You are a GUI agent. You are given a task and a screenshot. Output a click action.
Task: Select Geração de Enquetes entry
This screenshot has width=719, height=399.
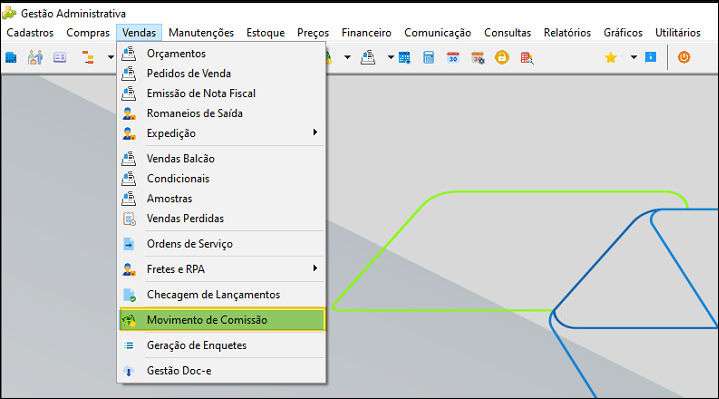pyautogui.click(x=222, y=345)
